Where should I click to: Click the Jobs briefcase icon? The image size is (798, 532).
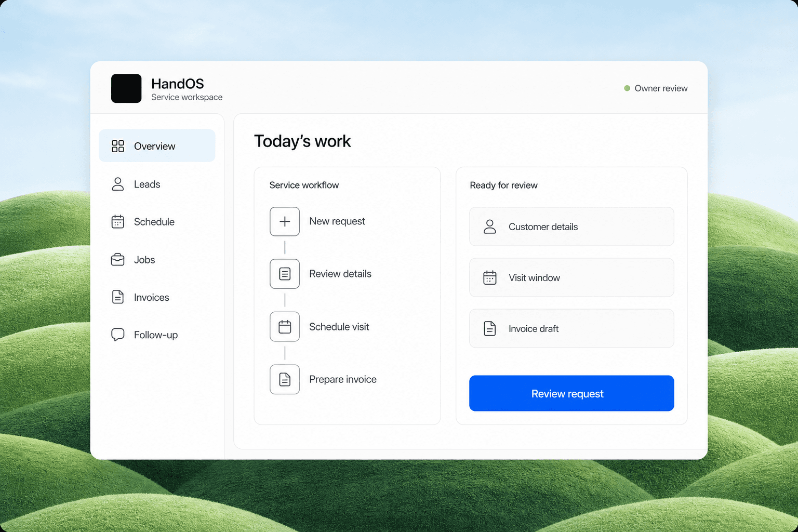pos(118,259)
